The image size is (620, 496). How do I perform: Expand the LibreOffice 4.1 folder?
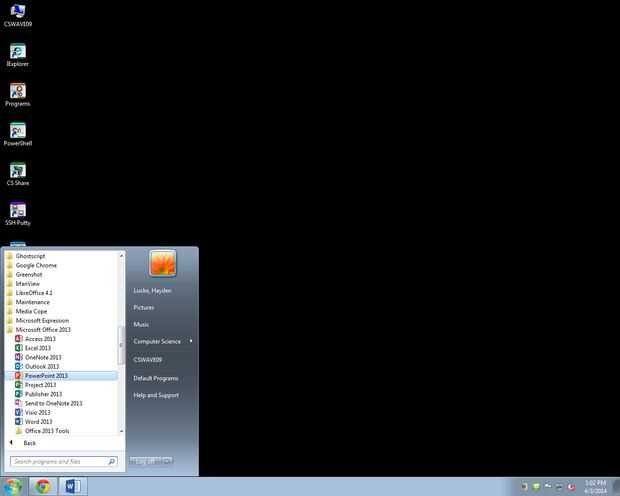pyautogui.click(x=30, y=293)
